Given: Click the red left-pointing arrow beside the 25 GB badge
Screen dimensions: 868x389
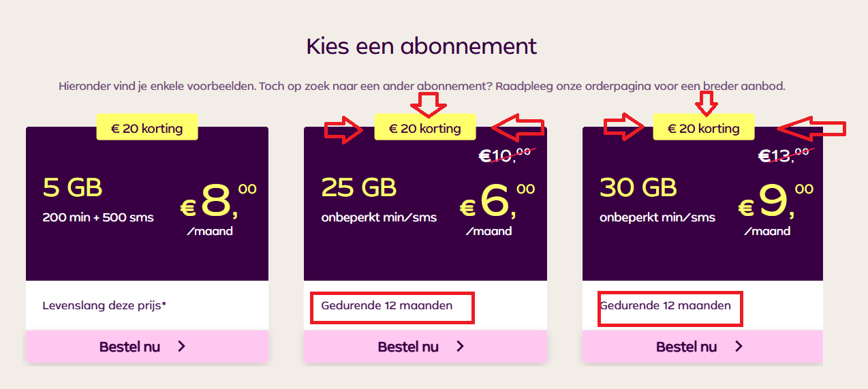Looking at the screenshot, I should [518, 127].
